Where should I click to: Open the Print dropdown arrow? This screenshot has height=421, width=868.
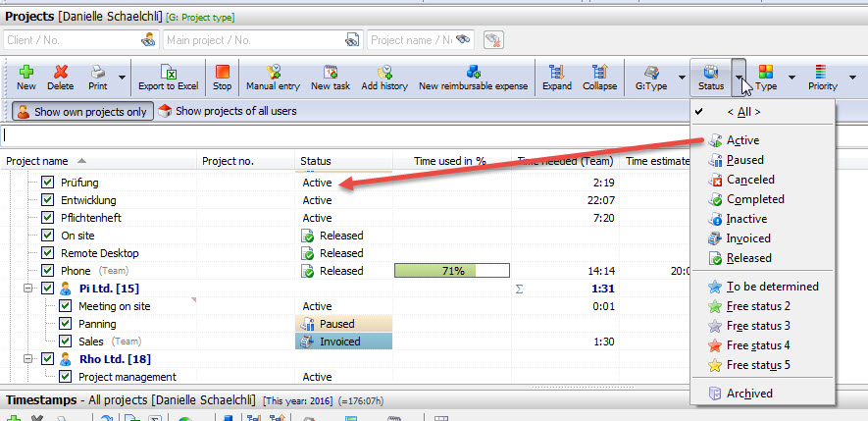tap(123, 77)
